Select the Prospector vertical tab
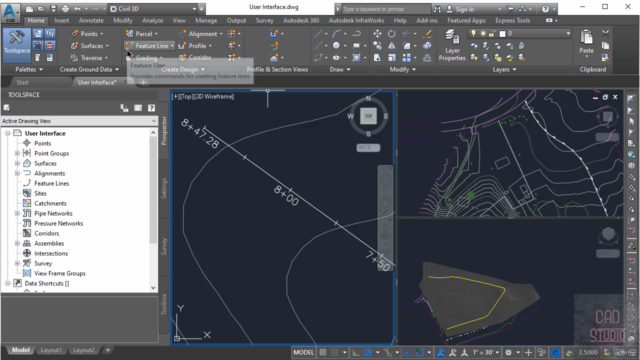The height and width of the screenshot is (360, 640). point(164,131)
